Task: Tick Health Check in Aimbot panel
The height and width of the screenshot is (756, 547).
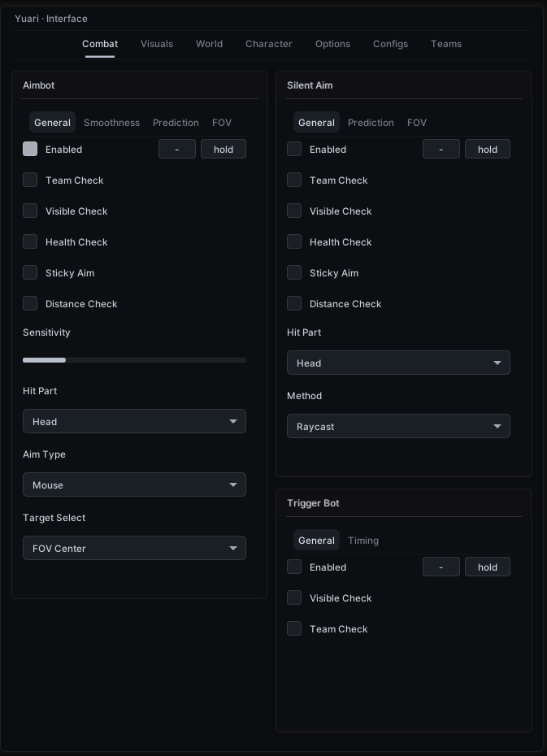Action: pos(30,241)
